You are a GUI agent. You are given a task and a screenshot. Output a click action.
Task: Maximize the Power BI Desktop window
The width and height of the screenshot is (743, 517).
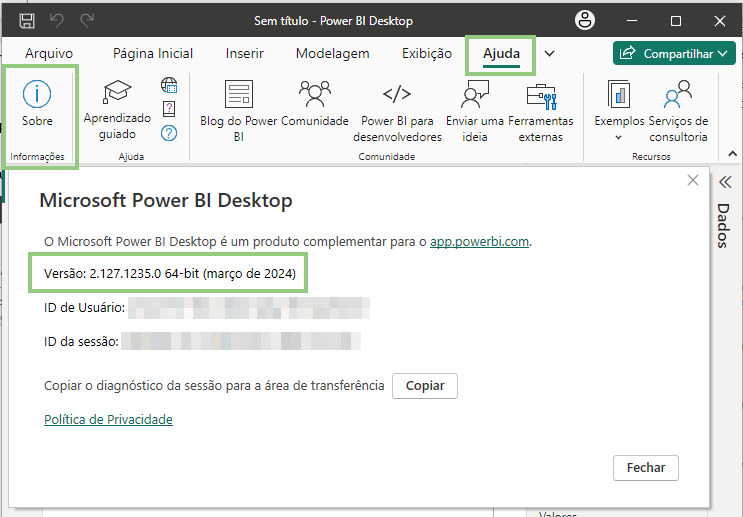pos(676,21)
